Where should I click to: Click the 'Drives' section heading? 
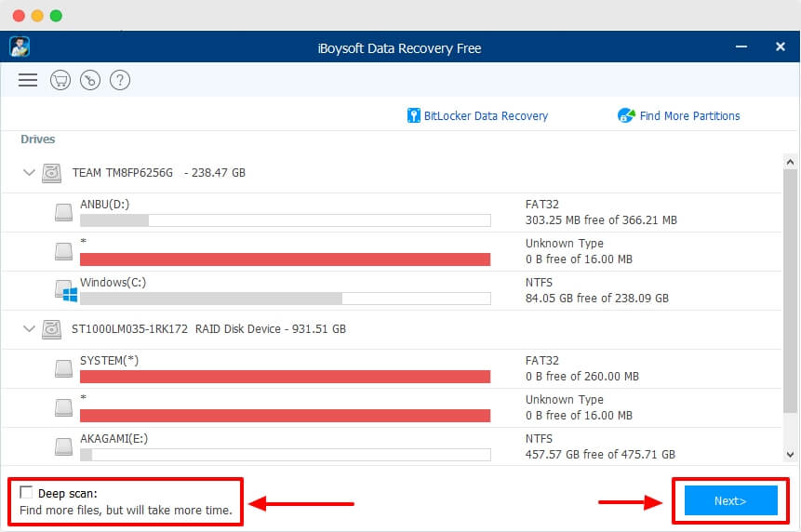click(38, 140)
